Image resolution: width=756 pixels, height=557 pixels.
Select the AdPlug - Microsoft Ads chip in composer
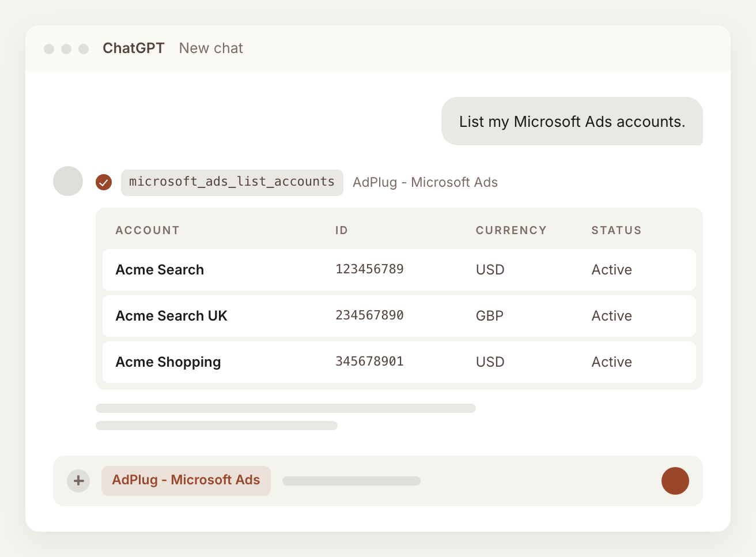pyautogui.click(x=186, y=480)
